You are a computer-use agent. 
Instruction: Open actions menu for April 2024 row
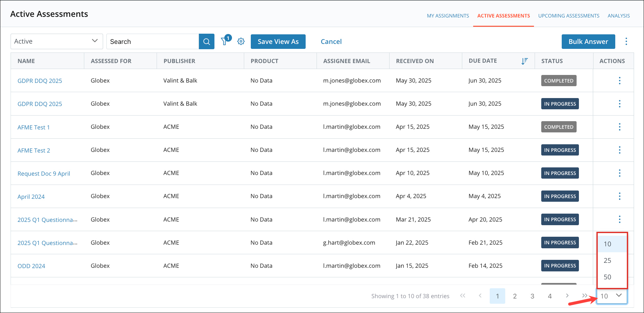(620, 196)
